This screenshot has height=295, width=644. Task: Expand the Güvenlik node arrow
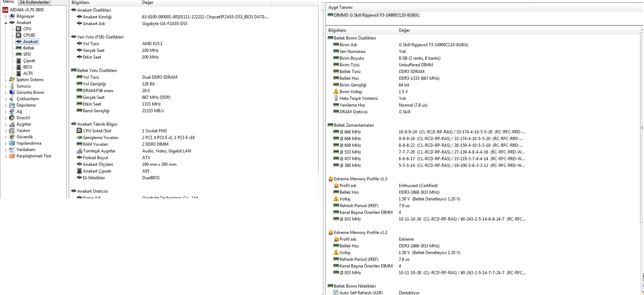pos(6,137)
